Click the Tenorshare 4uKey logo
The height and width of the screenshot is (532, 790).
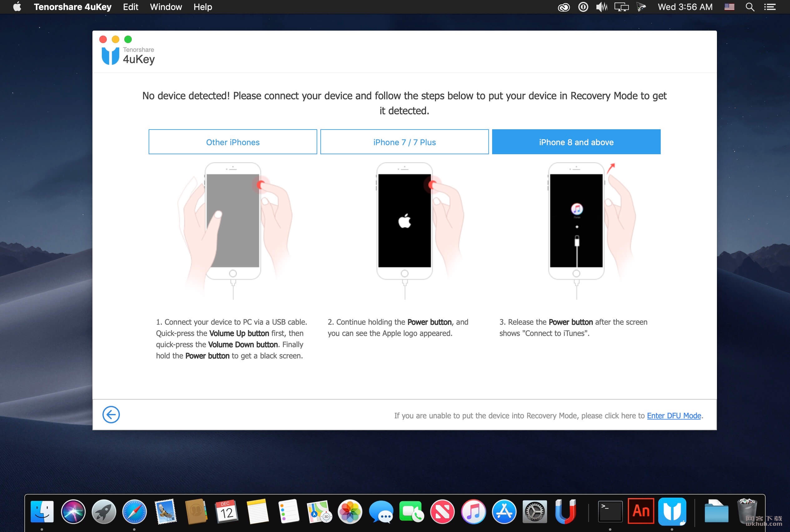(x=128, y=56)
